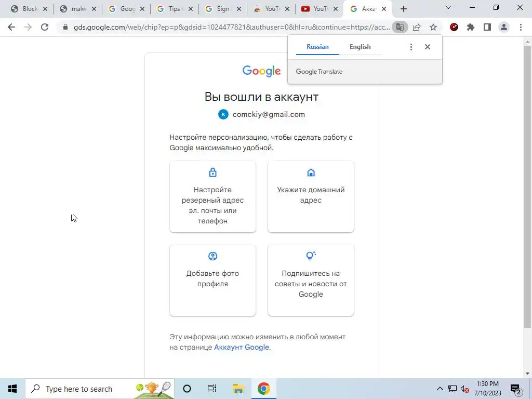Open Cortana circle on the taskbar
This screenshot has height=399, width=532.
click(x=187, y=389)
